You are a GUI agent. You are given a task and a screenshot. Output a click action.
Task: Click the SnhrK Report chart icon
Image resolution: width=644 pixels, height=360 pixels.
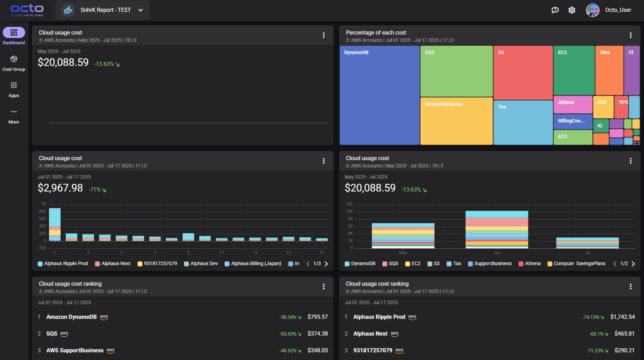[x=68, y=10]
